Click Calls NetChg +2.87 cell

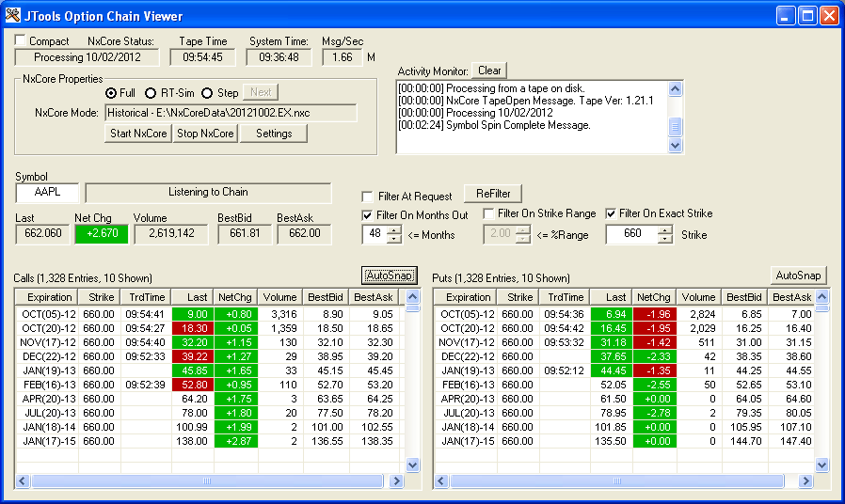click(236, 442)
